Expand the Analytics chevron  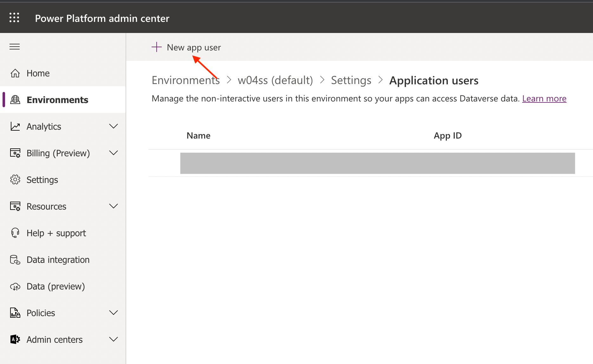pos(113,126)
